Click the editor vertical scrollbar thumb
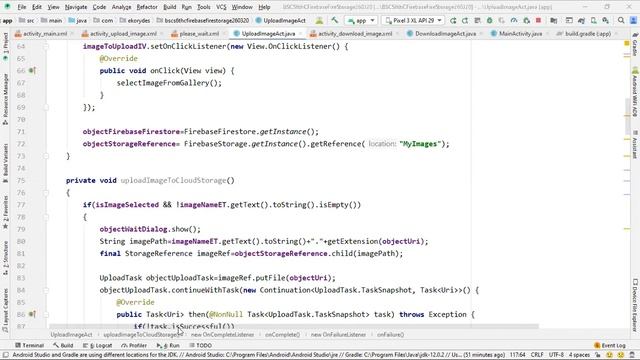 (x=627, y=116)
